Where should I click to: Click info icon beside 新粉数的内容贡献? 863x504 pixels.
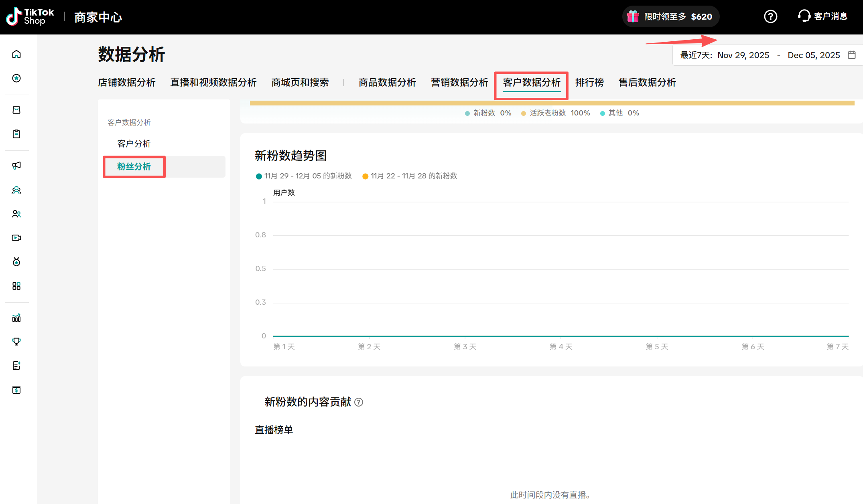(359, 402)
